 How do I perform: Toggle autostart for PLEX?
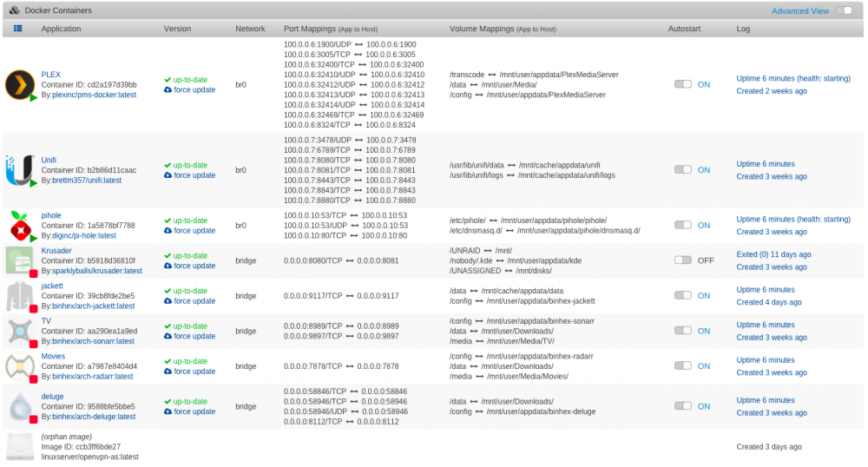682,84
